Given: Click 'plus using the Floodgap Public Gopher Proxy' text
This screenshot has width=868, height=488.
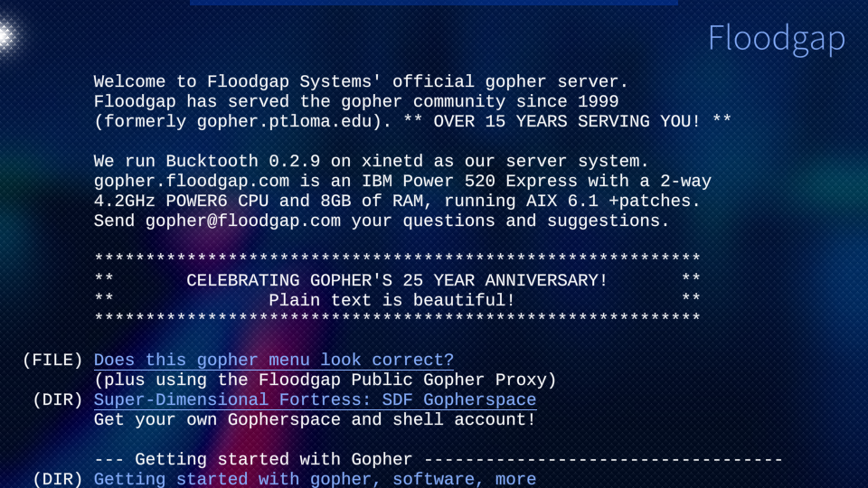Looking at the screenshot, I should (x=325, y=380).
